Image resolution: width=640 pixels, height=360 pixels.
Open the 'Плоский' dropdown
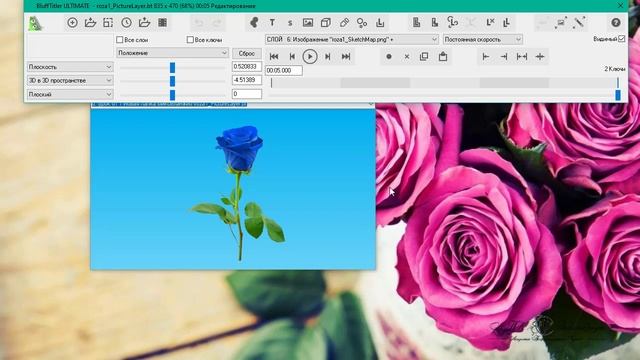point(70,94)
